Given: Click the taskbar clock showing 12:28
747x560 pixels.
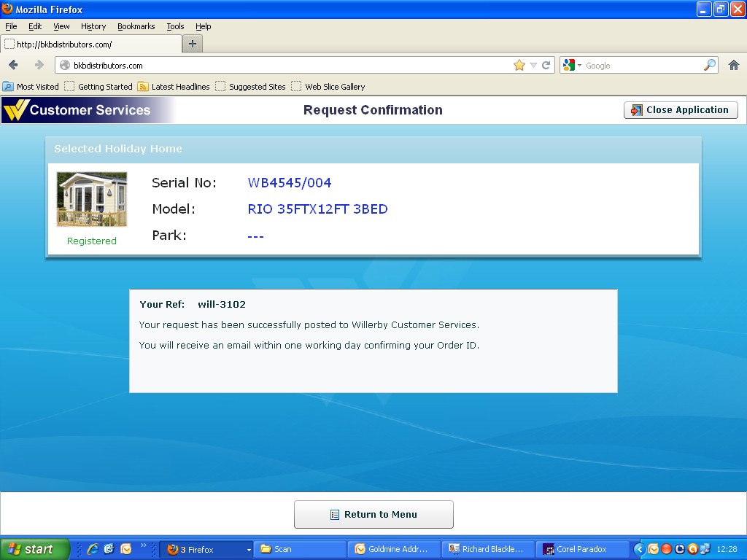Looking at the screenshot, I should (x=727, y=549).
